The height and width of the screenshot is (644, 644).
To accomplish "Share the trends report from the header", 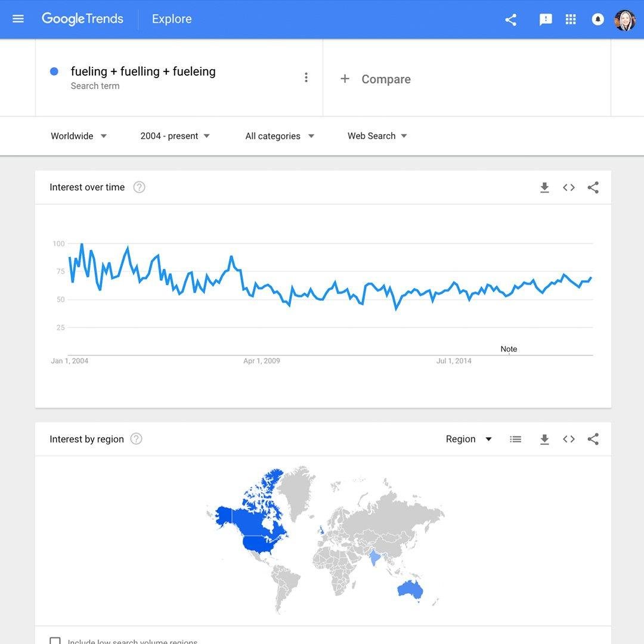I will (x=510, y=19).
